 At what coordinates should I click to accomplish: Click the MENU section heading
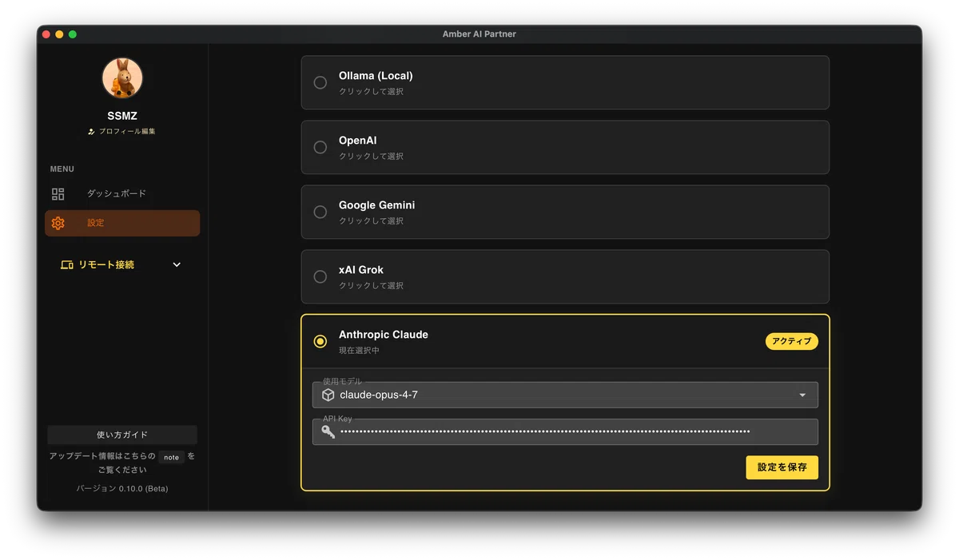[62, 169]
